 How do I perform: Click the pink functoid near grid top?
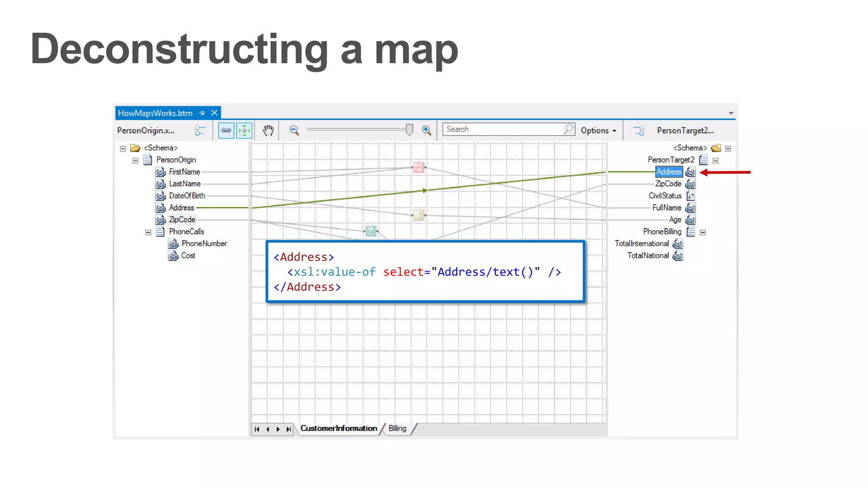(418, 167)
